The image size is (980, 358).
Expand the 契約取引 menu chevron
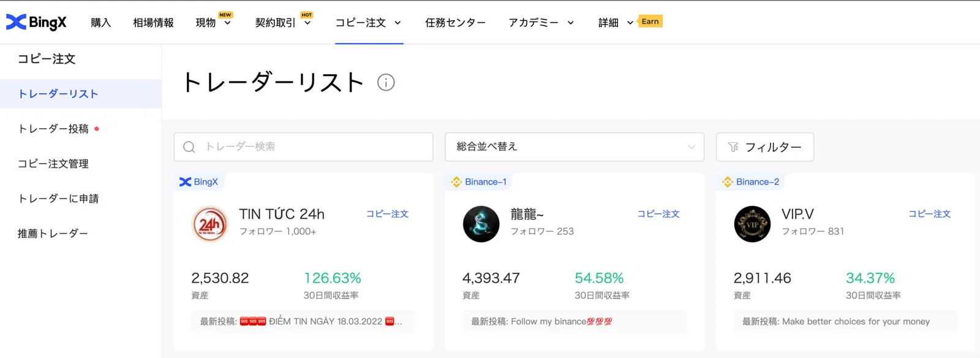pos(307,23)
